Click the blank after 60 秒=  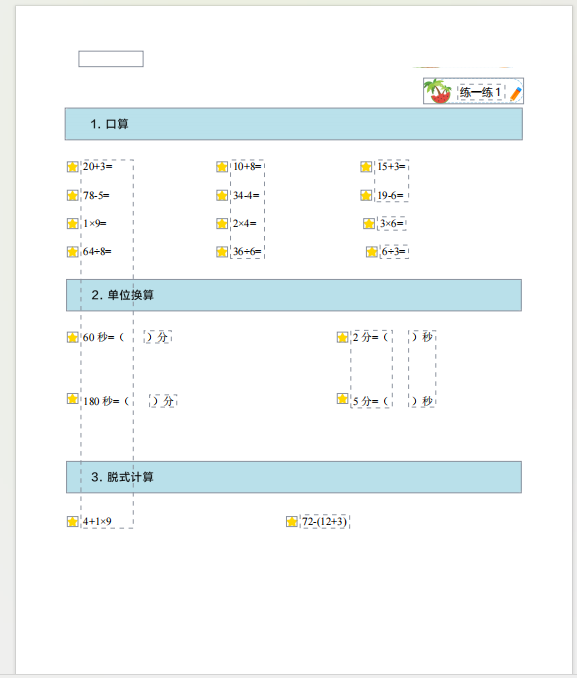pos(134,337)
